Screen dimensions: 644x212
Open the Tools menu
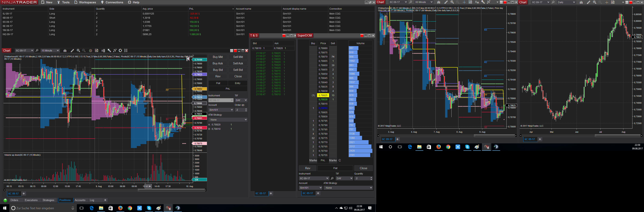(63, 2)
